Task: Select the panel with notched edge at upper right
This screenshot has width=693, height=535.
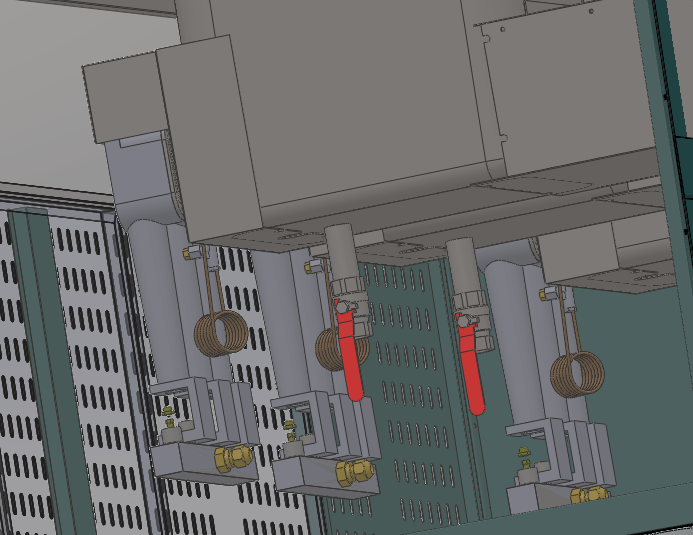Action: [570, 88]
